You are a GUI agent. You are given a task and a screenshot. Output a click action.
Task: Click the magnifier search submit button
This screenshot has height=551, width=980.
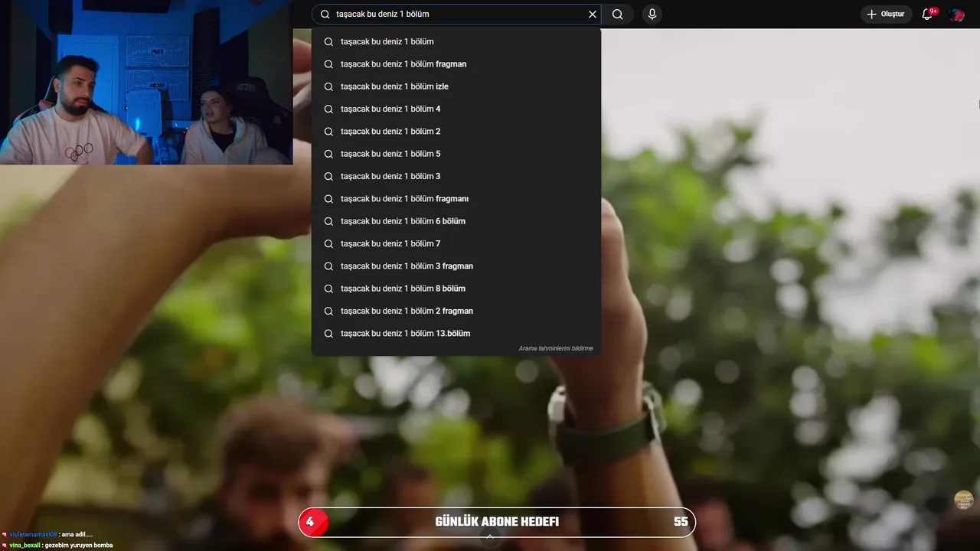coord(618,15)
